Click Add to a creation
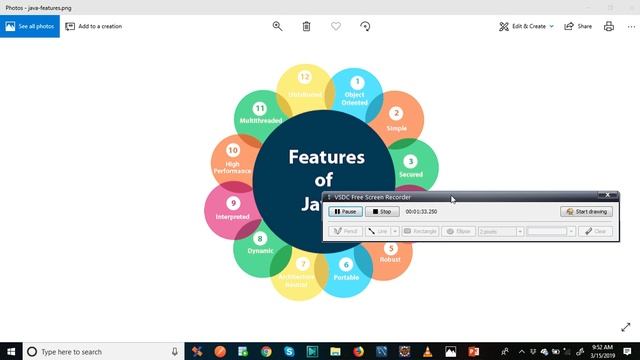The image size is (640, 360). pos(93,26)
